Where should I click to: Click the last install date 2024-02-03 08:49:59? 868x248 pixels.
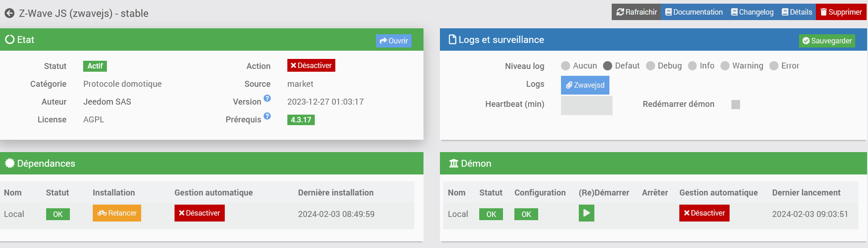click(x=336, y=214)
